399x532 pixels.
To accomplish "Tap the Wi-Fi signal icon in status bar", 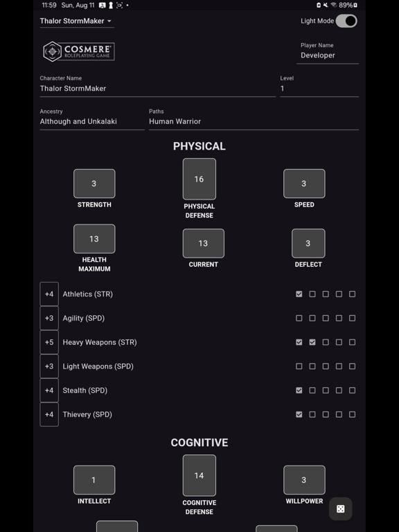I will coord(333,5).
